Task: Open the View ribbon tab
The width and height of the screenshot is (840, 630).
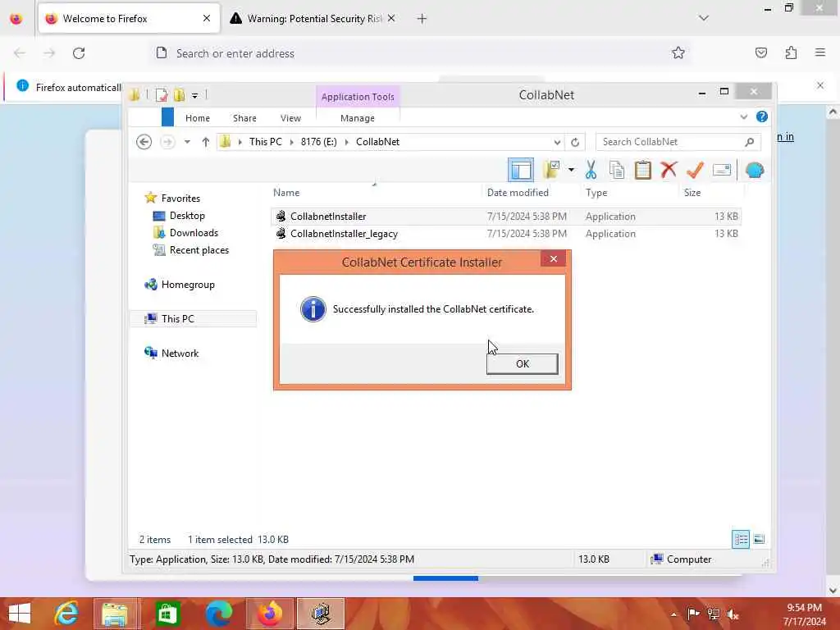Action: [291, 118]
